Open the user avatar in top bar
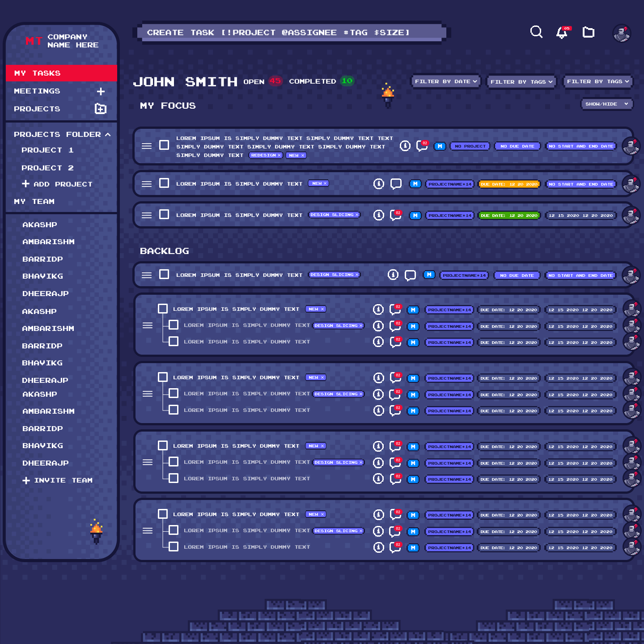 tap(621, 33)
